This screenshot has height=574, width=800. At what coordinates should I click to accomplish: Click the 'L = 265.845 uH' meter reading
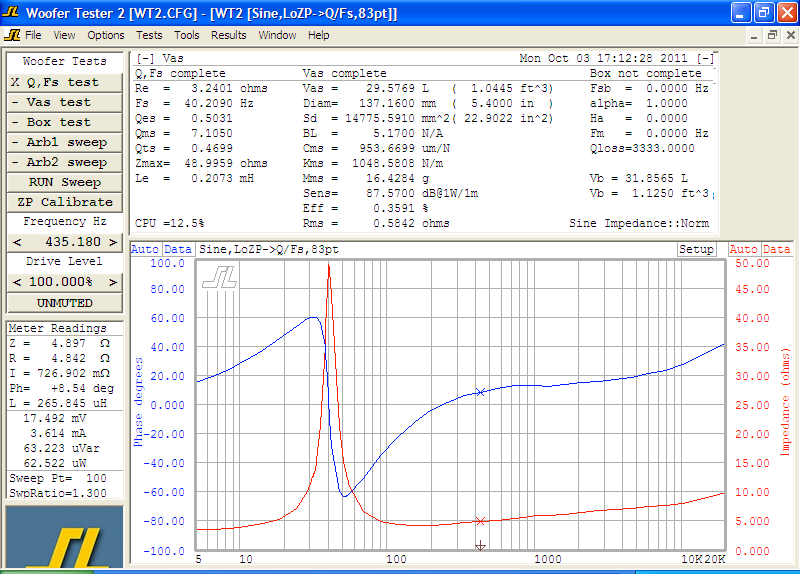58,403
